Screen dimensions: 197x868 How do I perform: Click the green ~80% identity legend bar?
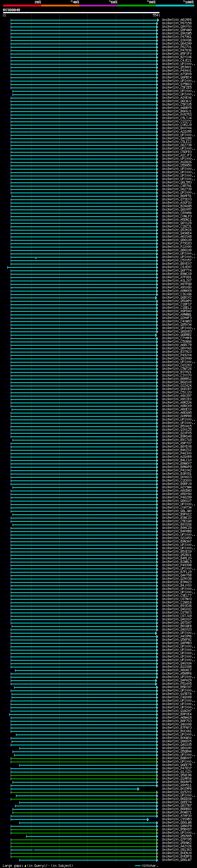[137, 6]
